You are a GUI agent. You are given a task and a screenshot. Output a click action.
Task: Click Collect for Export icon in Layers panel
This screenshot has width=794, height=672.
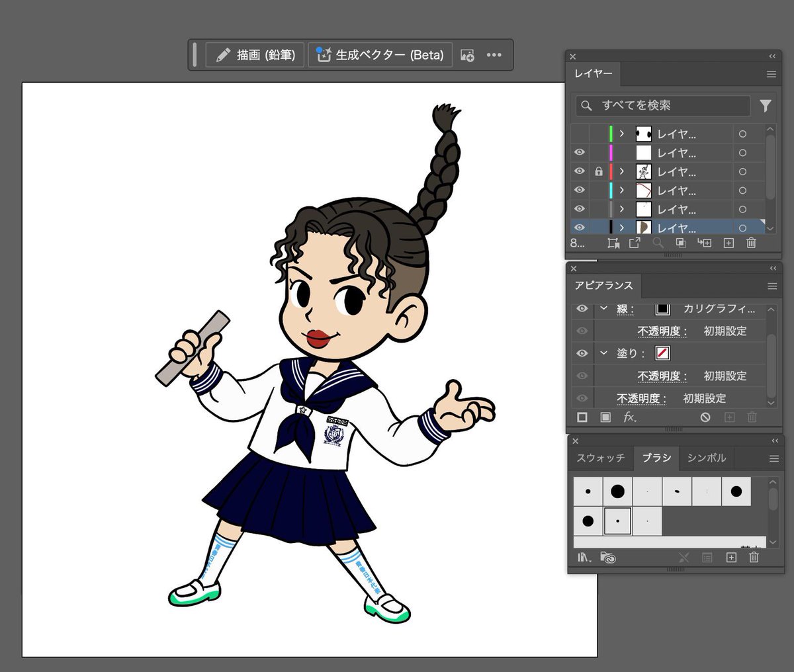point(613,243)
